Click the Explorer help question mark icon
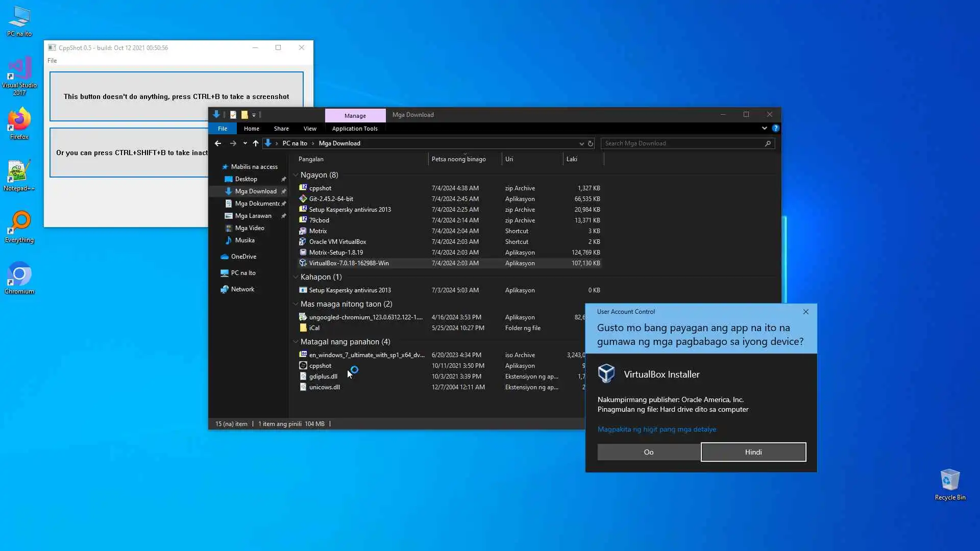 (775, 129)
